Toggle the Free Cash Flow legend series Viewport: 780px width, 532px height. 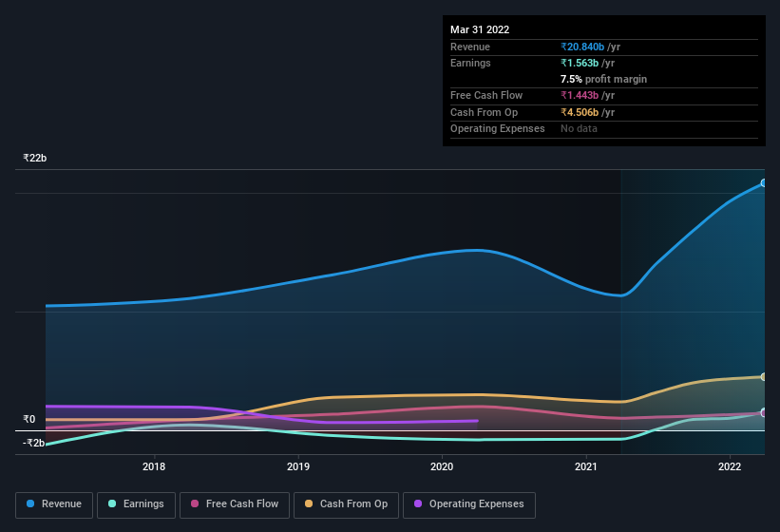click(235, 504)
